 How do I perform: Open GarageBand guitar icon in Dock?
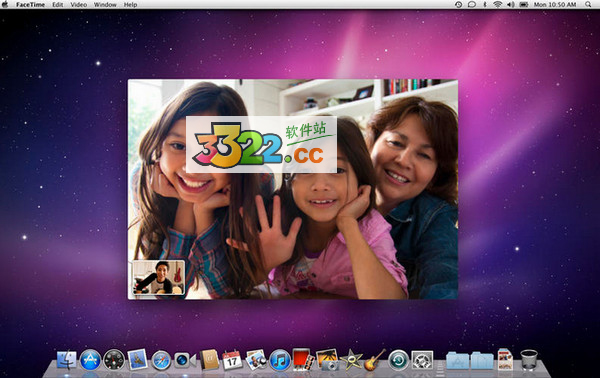(x=374, y=360)
